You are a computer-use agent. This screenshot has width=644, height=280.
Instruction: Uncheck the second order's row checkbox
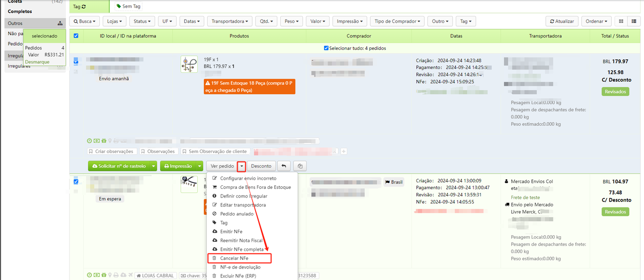pos(76,181)
